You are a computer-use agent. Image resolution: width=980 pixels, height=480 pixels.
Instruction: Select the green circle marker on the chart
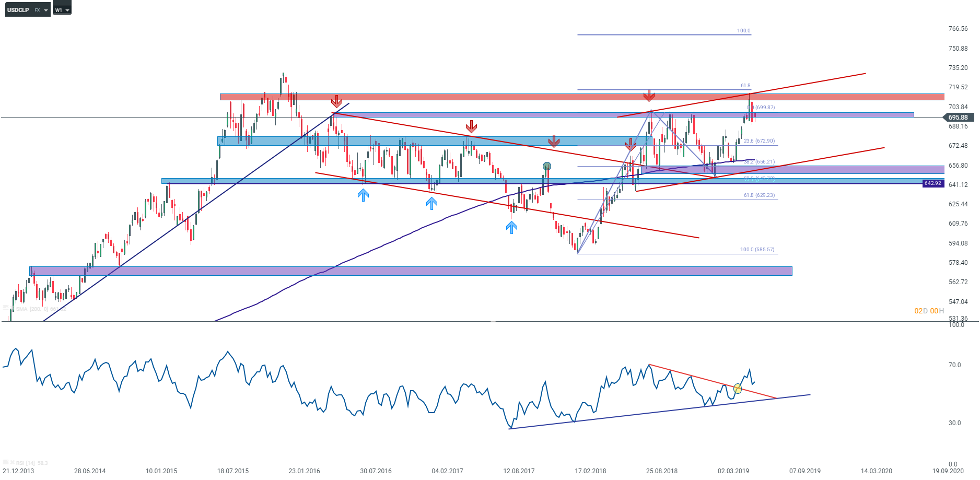[x=547, y=166]
